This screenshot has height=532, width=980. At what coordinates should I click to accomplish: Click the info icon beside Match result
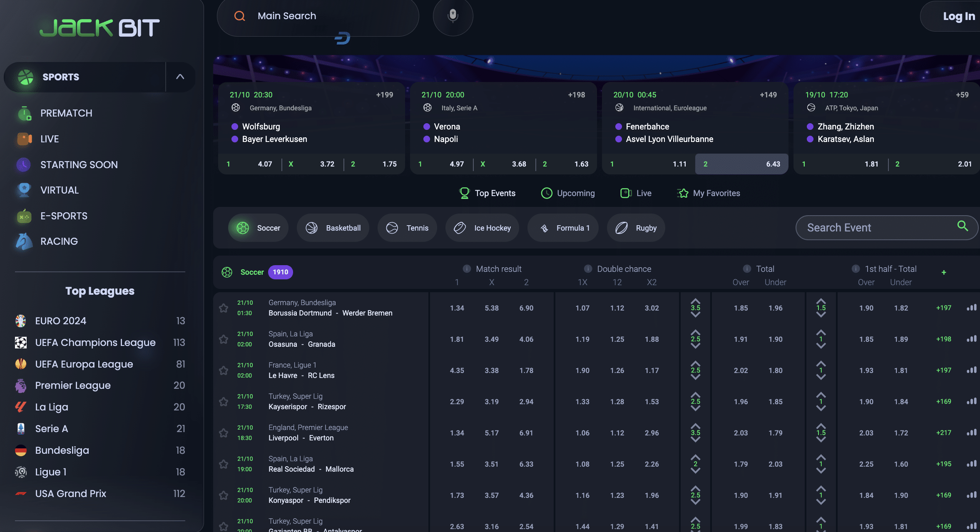pos(467,268)
